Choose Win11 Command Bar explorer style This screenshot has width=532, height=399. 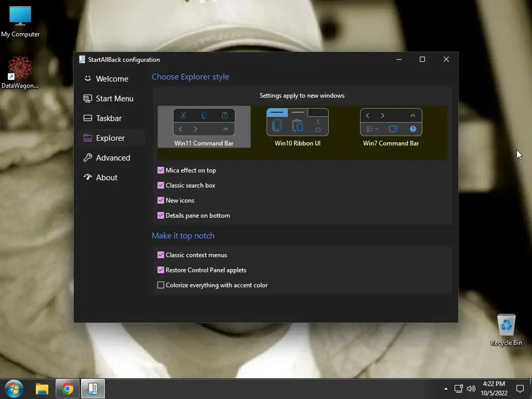[x=204, y=127]
